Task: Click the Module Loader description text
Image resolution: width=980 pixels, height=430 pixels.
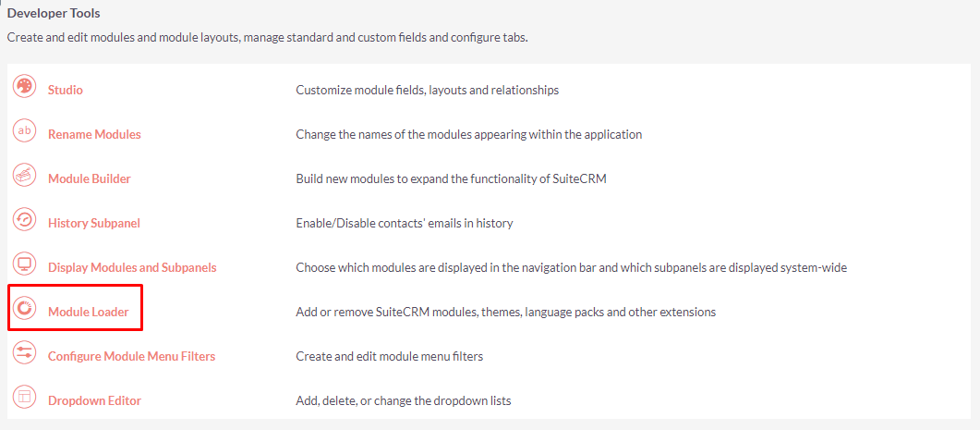Action: 505,312
